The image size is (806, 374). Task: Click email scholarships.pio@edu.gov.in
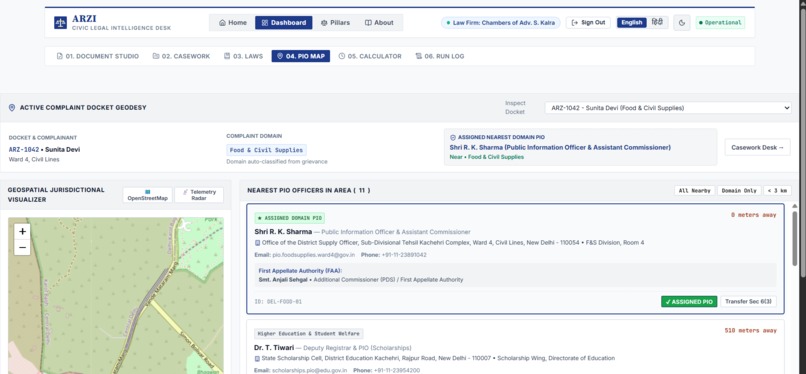[309, 370]
